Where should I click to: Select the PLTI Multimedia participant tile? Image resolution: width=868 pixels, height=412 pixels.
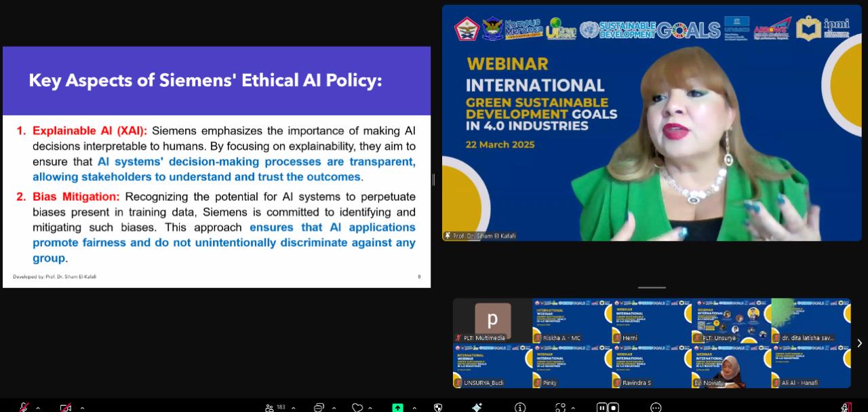492,320
